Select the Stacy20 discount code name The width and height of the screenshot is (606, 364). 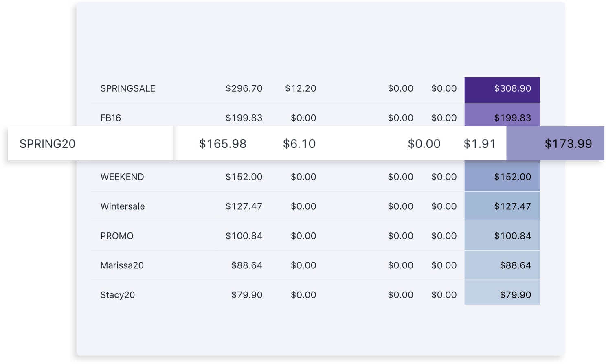point(117,295)
